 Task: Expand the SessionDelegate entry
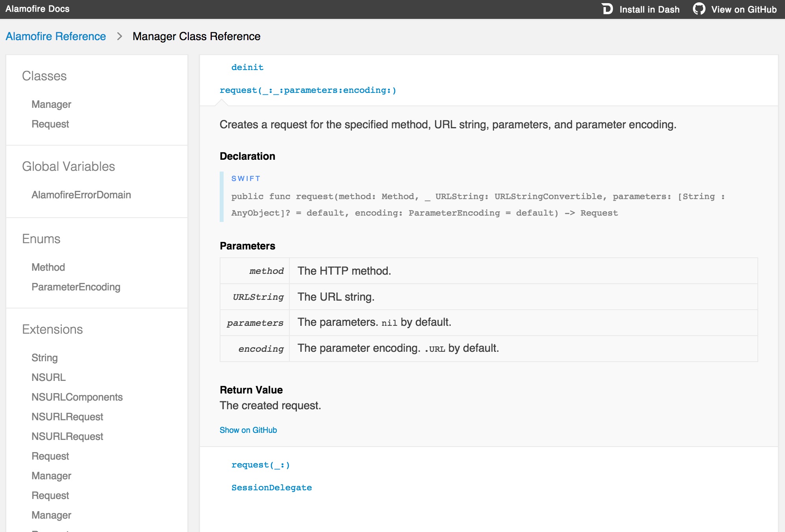point(271,488)
